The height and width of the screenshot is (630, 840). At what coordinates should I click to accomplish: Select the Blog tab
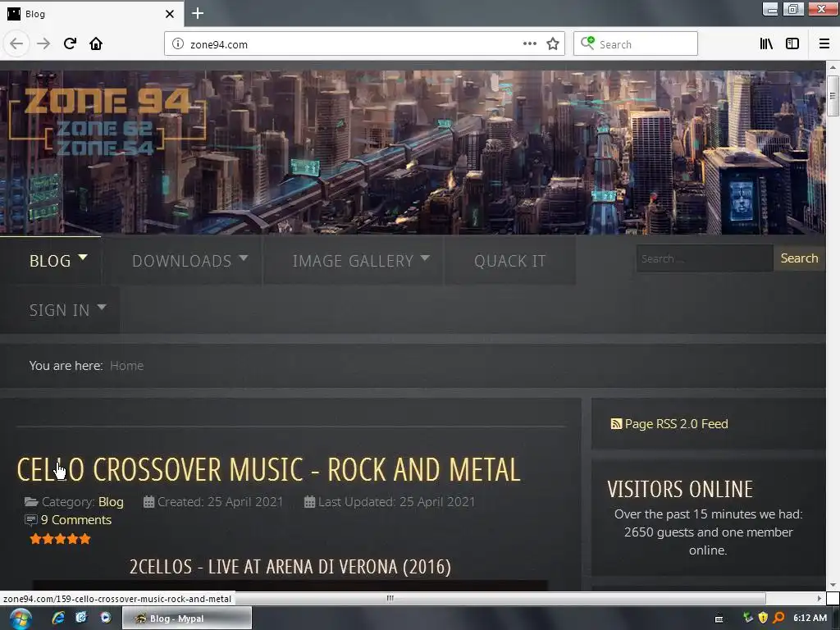point(92,14)
